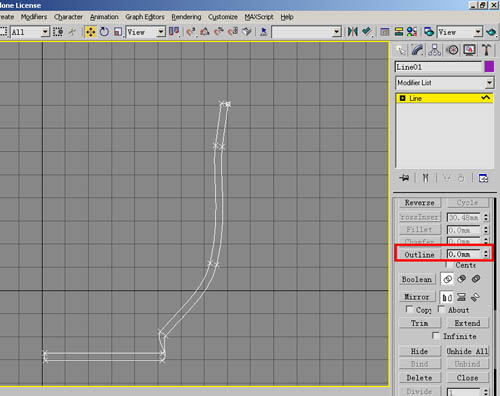
Task: Open the Hierarchy panel tab
Action: click(x=435, y=50)
